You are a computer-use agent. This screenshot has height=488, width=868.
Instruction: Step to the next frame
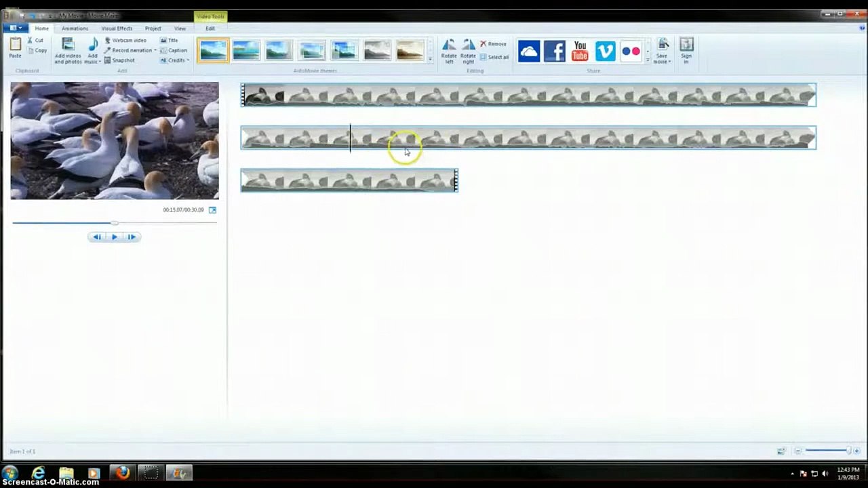(x=132, y=237)
